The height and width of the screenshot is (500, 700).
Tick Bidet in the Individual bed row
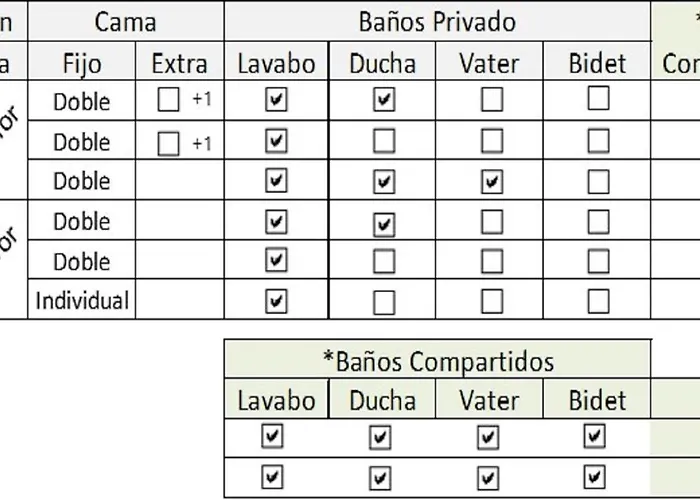pyautogui.click(x=598, y=301)
